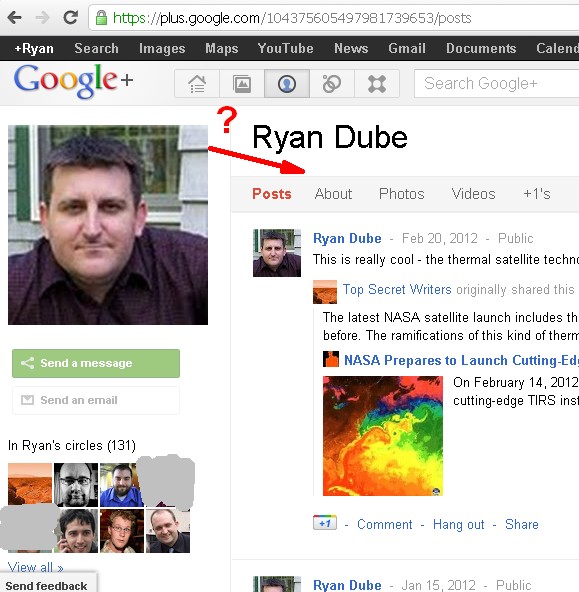Open YouTube in the Google bar
The height and width of the screenshot is (592, 579).
tap(285, 48)
